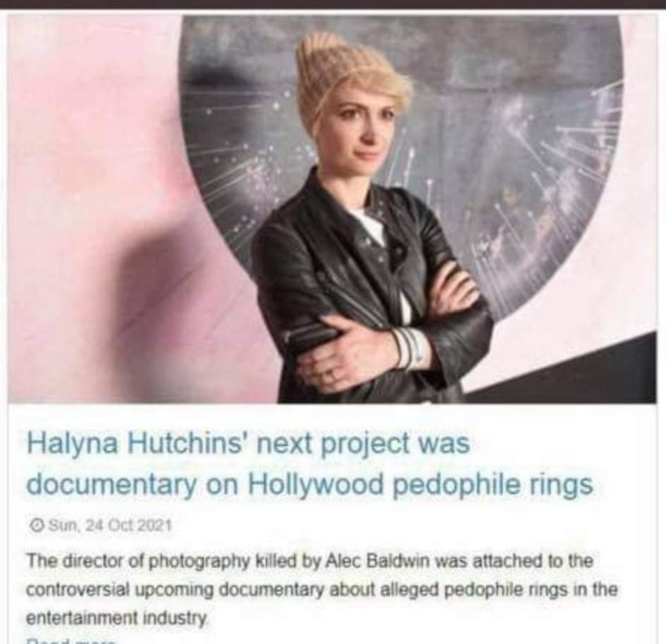Click the word 'documentary' in the headline
This screenshot has width=666, height=644.
pos(112,484)
